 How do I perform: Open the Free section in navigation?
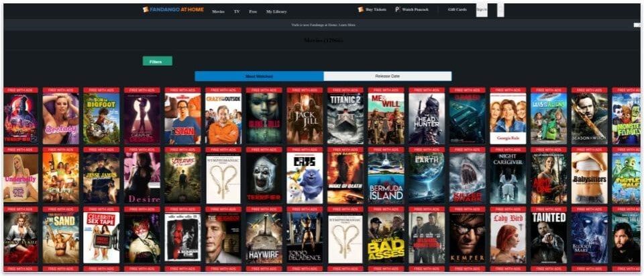point(253,11)
